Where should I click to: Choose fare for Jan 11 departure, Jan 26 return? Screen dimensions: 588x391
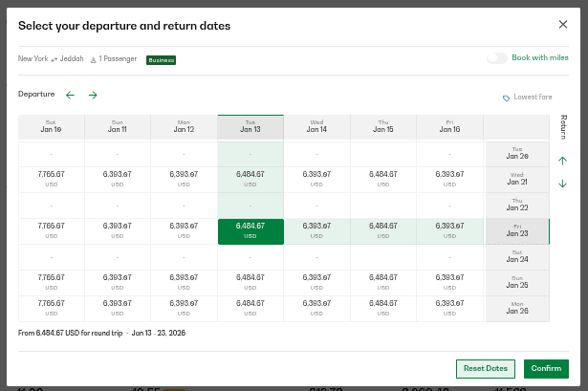click(118, 309)
